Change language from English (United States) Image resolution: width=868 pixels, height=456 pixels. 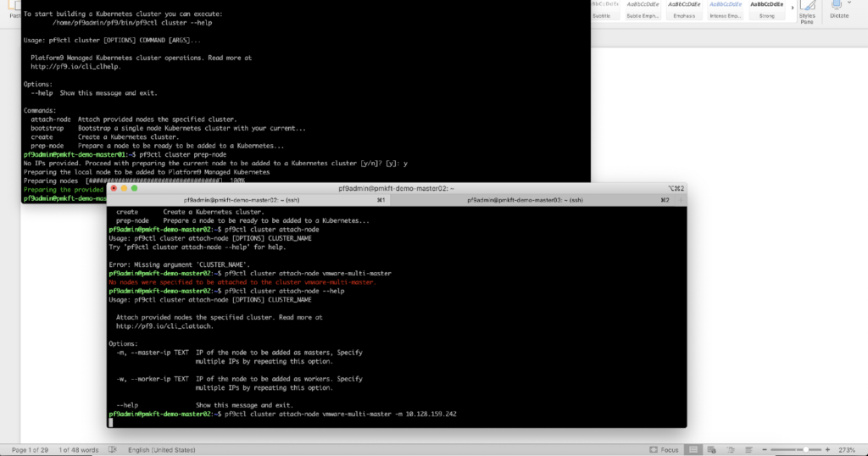[x=164, y=449]
